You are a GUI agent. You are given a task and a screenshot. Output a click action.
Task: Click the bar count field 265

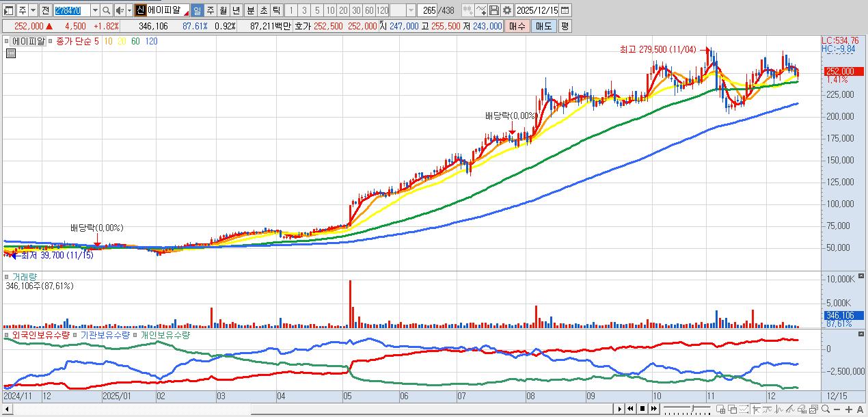point(428,10)
